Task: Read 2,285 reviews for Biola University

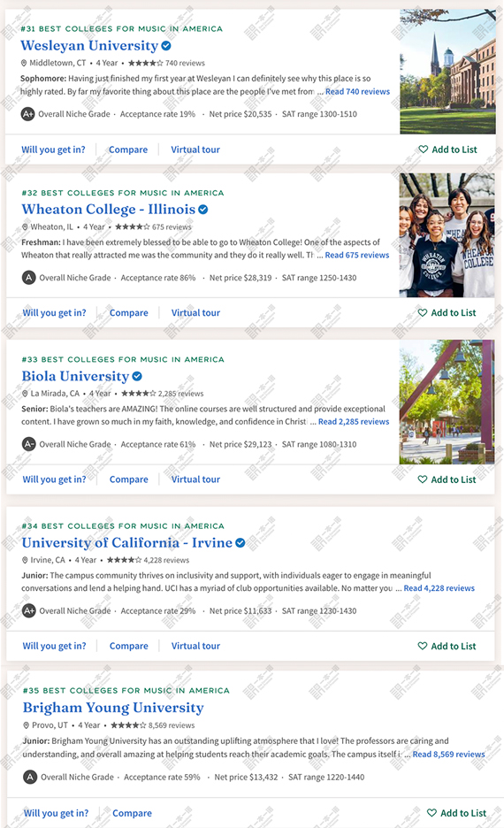Action: click(354, 422)
